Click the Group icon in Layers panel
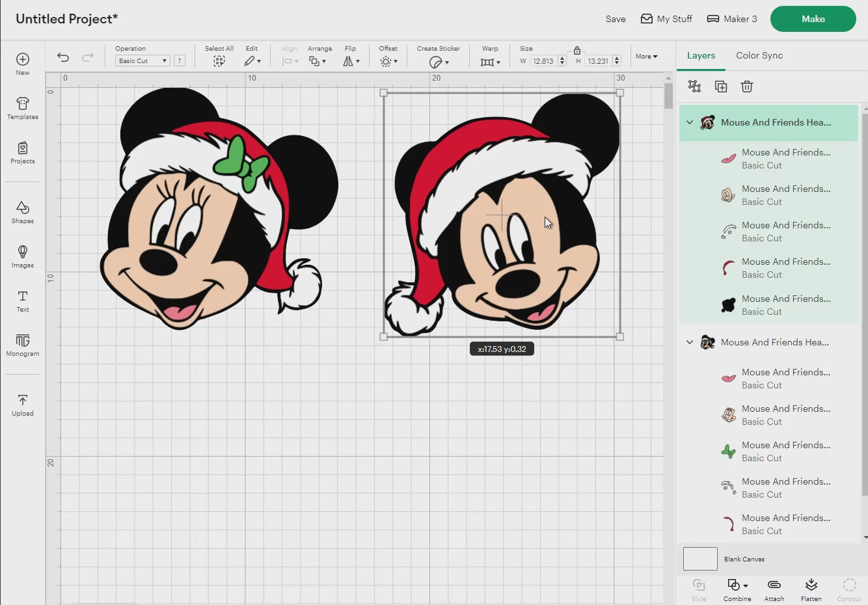The height and width of the screenshot is (605, 868). tap(694, 87)
